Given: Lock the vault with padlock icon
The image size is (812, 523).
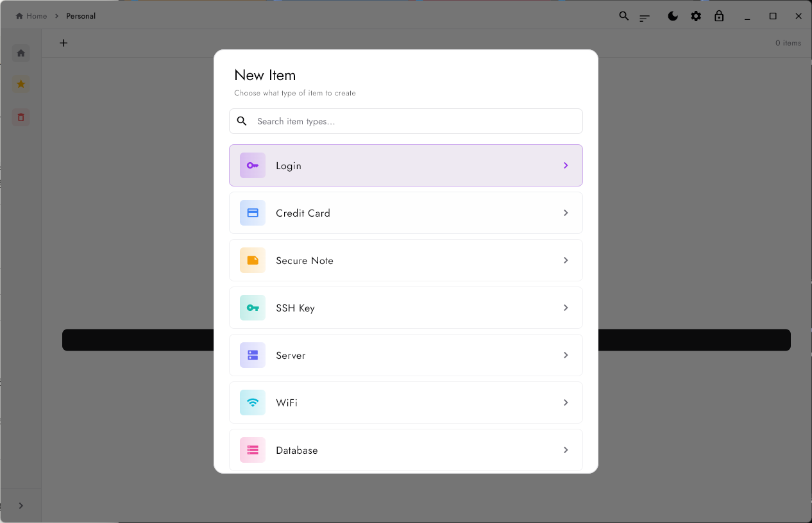Looking at the screenshot, I should pos(719,16).
